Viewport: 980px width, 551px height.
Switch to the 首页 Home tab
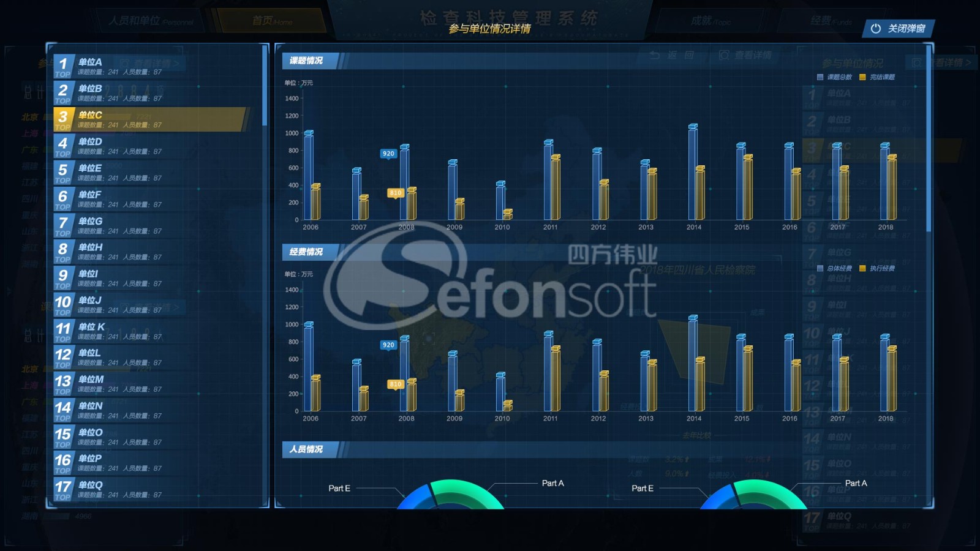pos(271,21)
